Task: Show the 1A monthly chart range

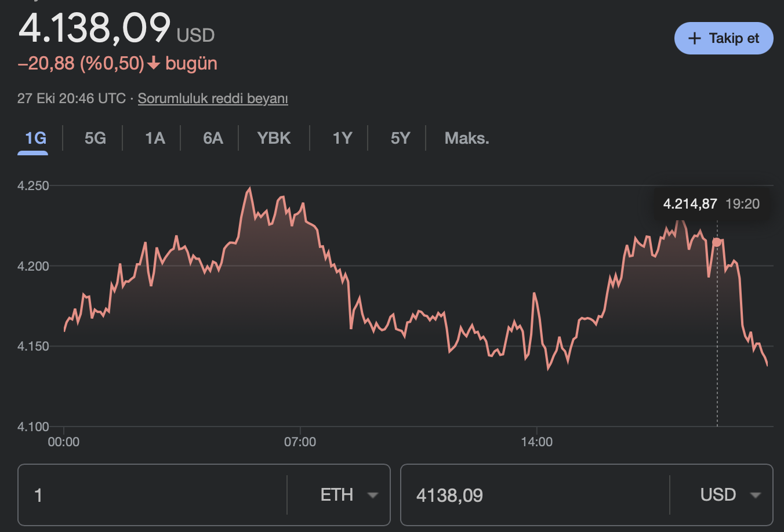Action: coord(155,139)
